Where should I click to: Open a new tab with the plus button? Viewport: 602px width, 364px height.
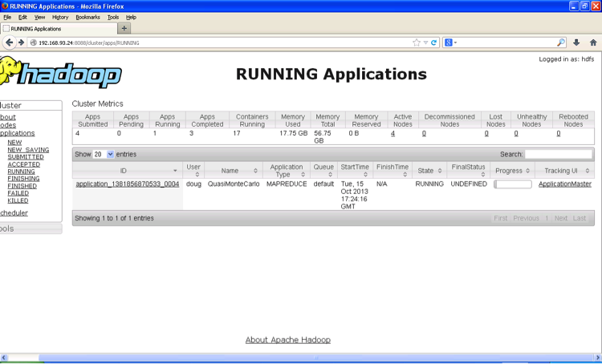(124, 28)
